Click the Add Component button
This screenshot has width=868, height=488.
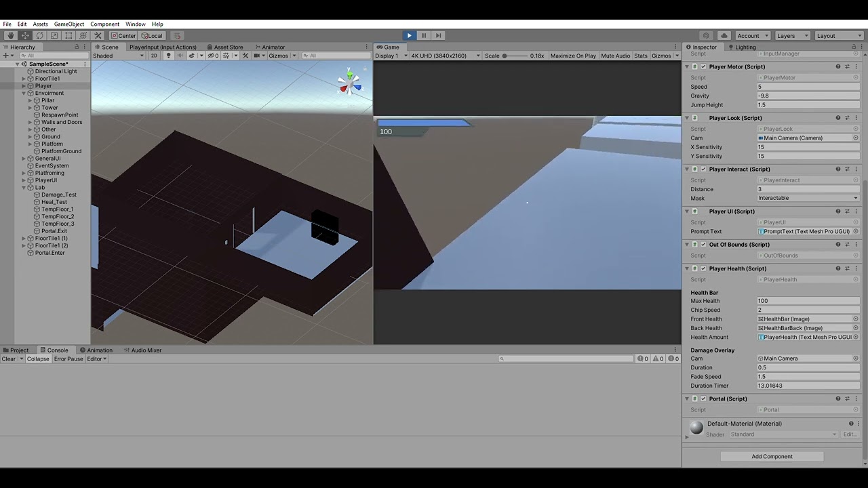tap(772, 456)
